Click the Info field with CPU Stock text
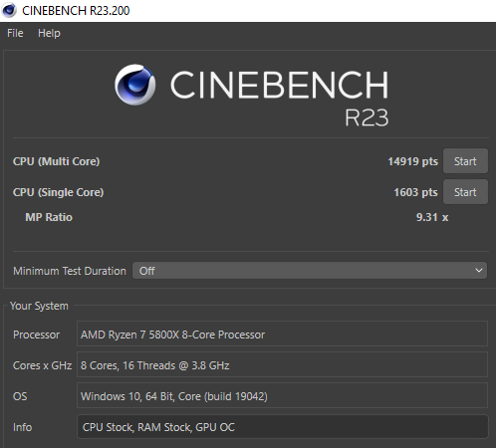Screen dimensions: 496x448 click(x=283, y=427)
